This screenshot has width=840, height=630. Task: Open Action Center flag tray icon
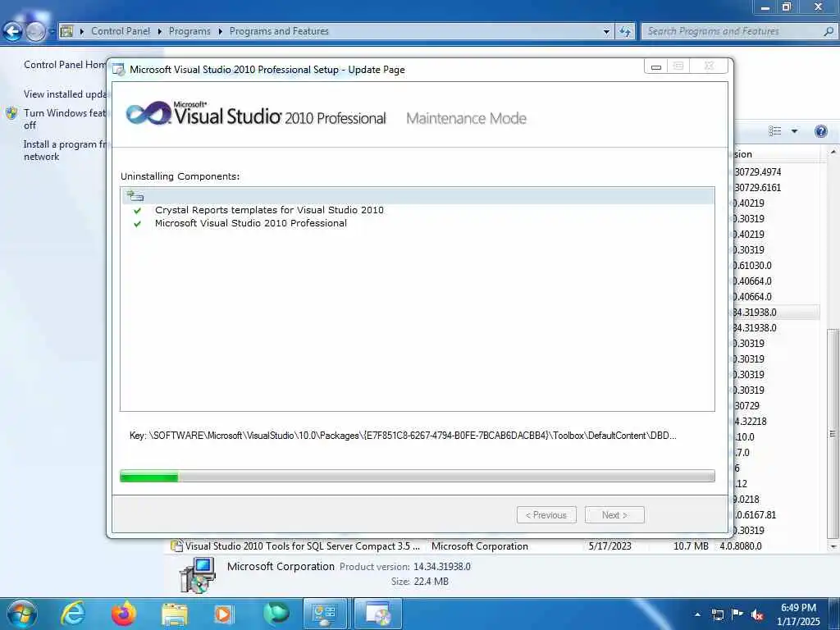pos(737,614)
